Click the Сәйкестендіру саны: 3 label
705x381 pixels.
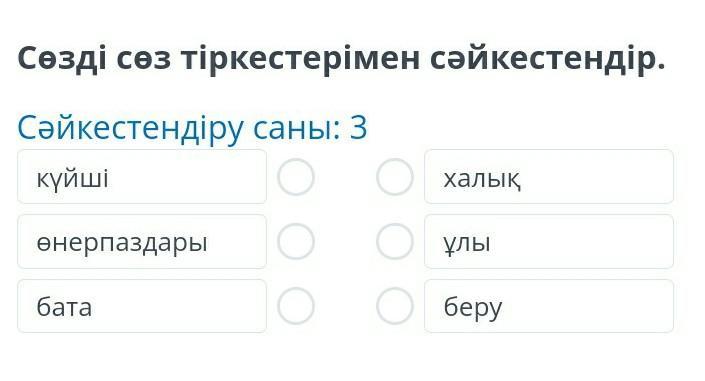coord(192,128)
